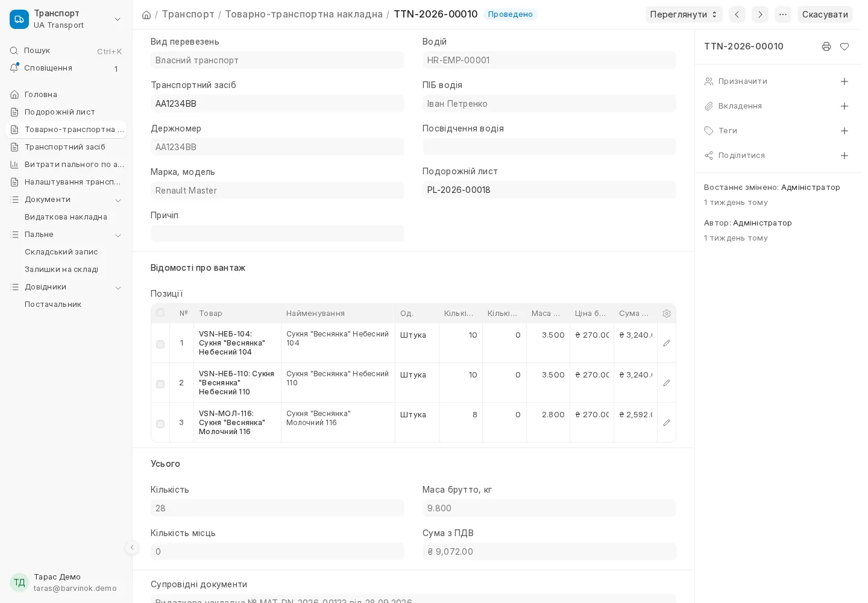Open Витрати пального sidebar report

[x=66, y=165]
